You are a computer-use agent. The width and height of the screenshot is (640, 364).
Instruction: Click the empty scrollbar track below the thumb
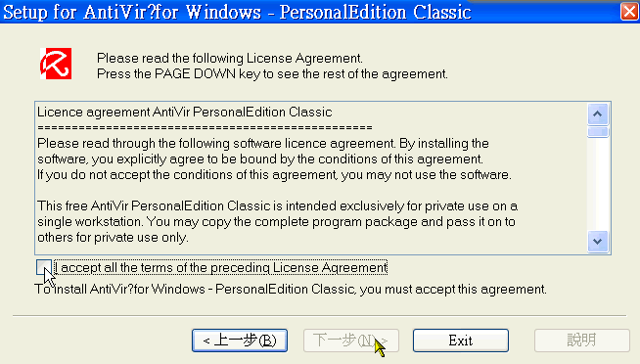[598, 184]
